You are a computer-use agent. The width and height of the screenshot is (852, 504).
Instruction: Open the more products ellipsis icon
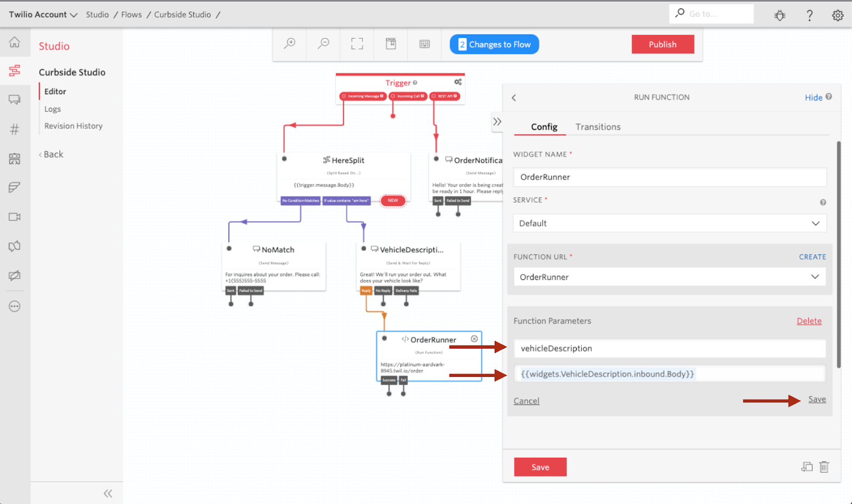click(15, 306)
